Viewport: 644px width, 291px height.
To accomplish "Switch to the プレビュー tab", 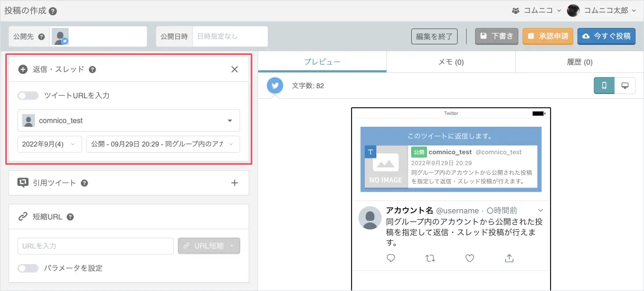I will click(x=322, y=62).
